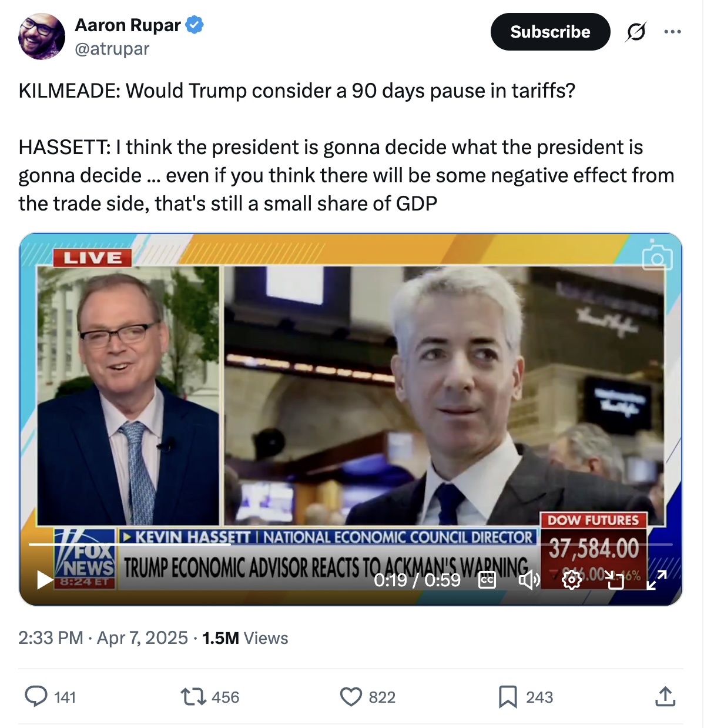Mute the video sound
The height and width of the screenshot is (728, 704).
pos(528,580)
